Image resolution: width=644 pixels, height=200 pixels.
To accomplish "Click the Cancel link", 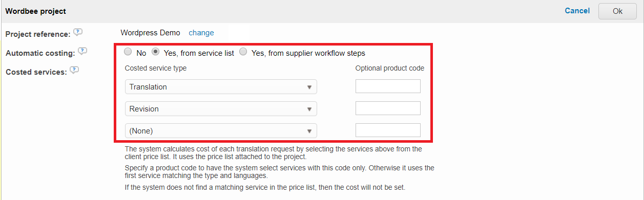I will point(577,11).
